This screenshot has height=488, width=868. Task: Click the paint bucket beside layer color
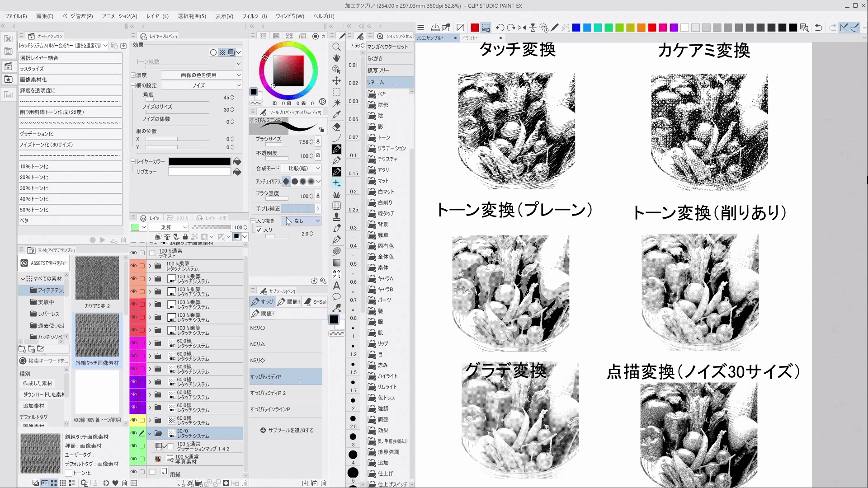(236, 161)
